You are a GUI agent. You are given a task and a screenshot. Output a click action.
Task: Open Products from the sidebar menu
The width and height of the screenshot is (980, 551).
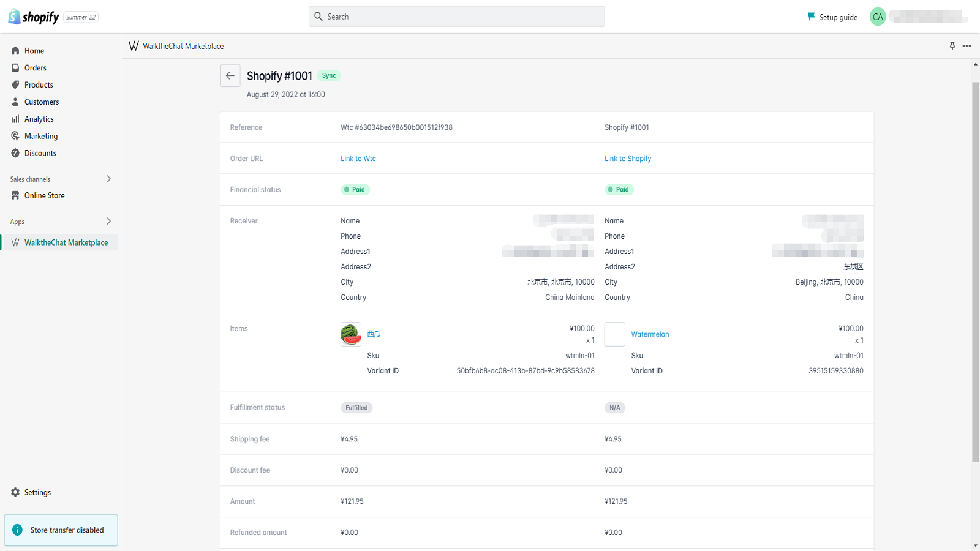point(39,85)
